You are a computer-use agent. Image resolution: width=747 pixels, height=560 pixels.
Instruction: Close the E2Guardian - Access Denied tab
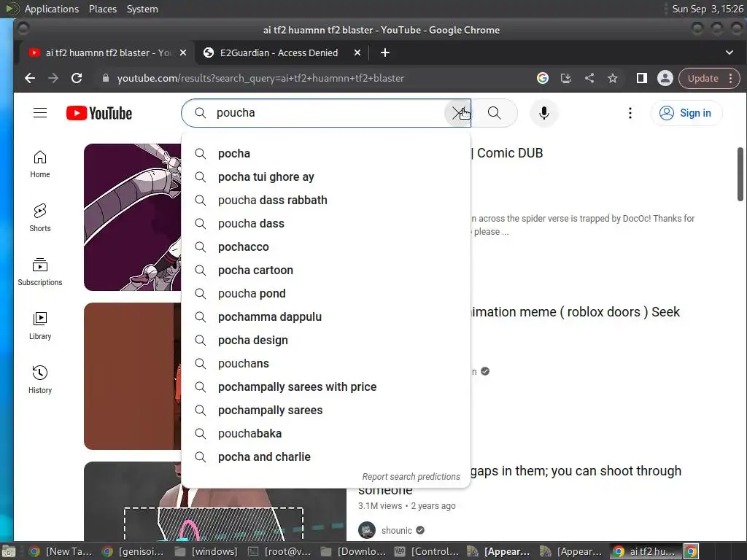point(357,52)
